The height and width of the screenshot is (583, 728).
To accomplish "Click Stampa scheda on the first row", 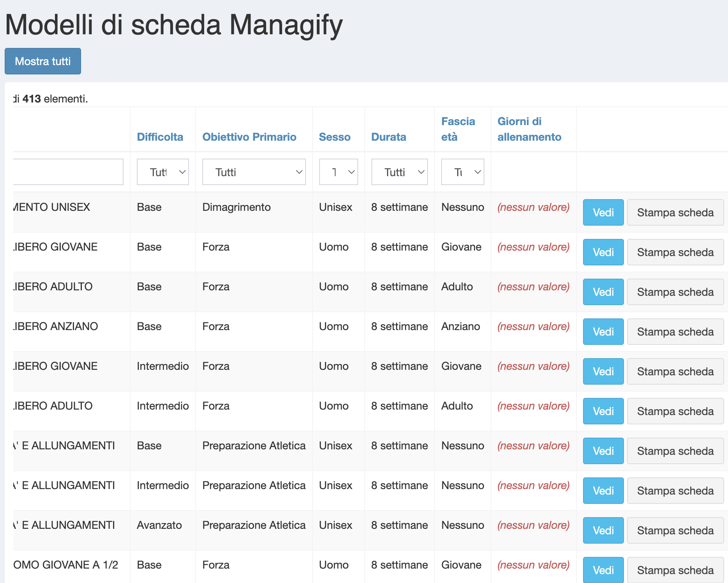I will pyautogui.click(x=675, y=212).
